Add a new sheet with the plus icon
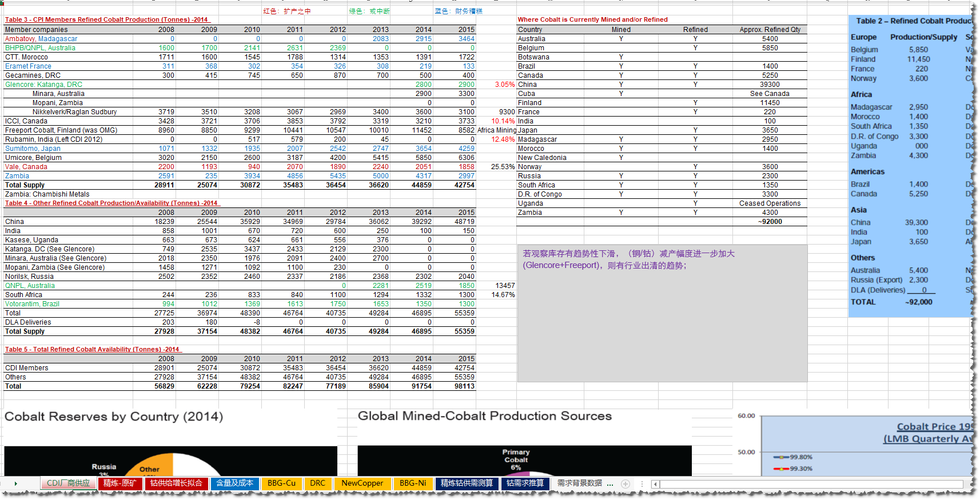Viewport: 980px width, 500px height. click(626, 484)
